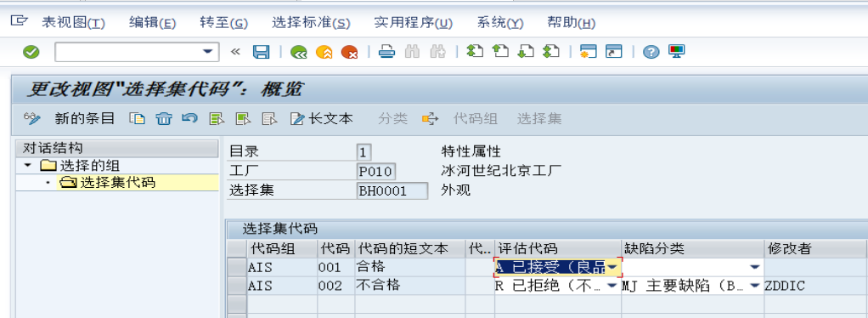Collapse the command field with the « arrow
The width and height of the screenshot is (868, 318).
[235, 52]
